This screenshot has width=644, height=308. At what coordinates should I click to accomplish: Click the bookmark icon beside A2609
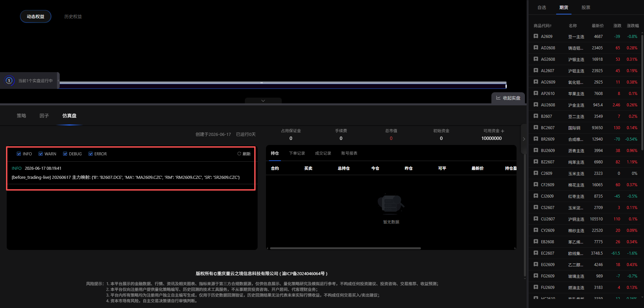click(536, 36)
